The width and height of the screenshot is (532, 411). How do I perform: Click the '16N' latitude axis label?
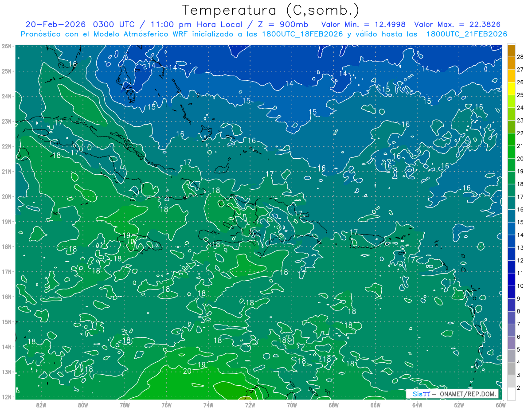click(7, 297)
